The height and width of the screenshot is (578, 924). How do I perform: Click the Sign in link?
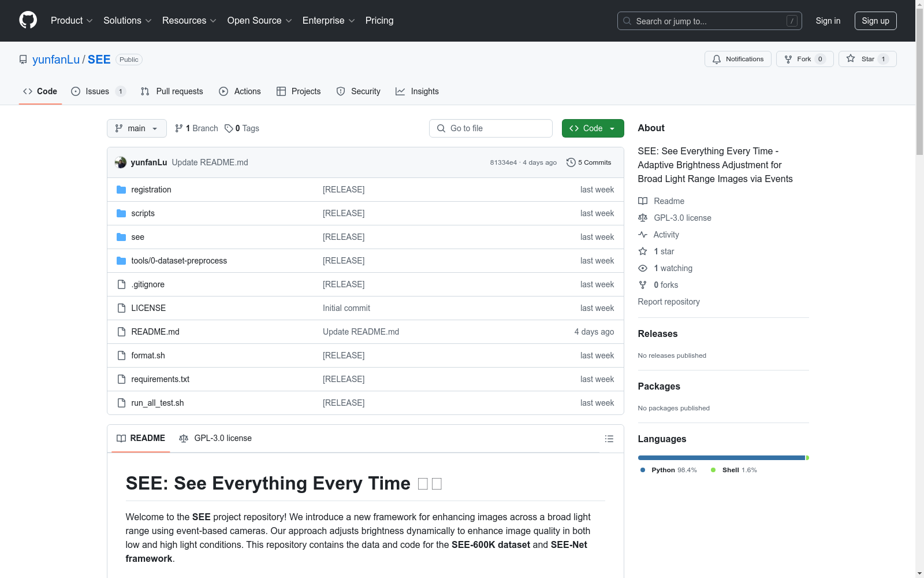click(x=828, y=21)
